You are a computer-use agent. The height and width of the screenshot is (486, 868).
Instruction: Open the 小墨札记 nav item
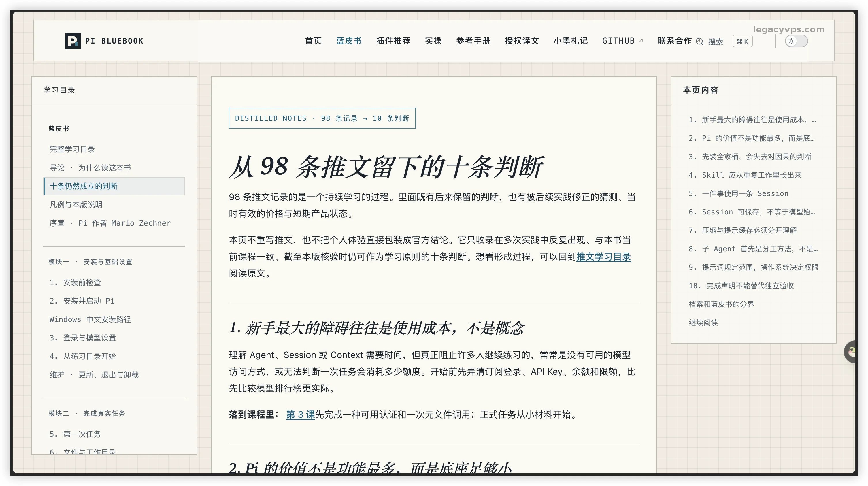click(571, 41)
